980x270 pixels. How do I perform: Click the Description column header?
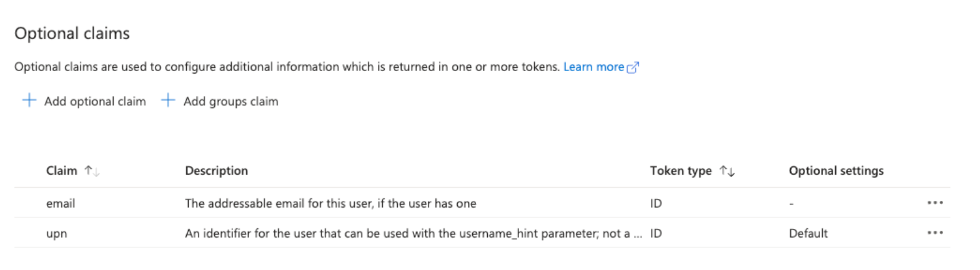click(216, 171)
